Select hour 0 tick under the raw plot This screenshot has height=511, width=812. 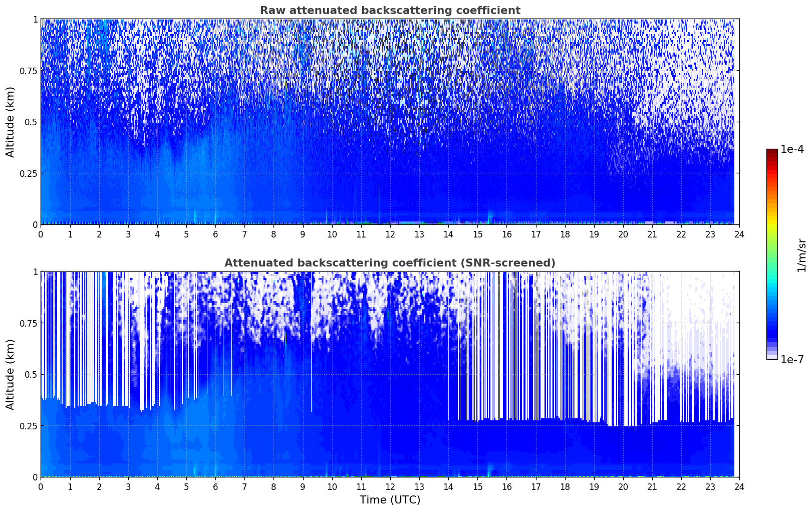41,234
